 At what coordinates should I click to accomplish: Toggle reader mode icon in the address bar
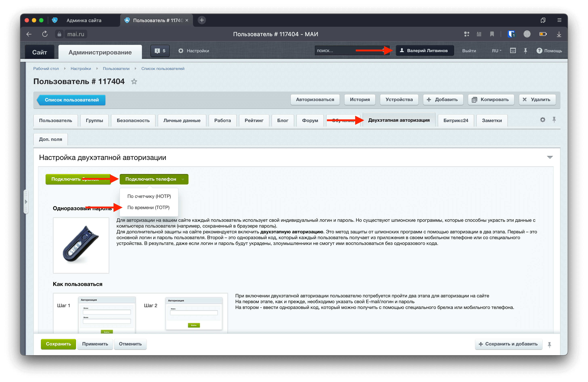click(479, 34)
